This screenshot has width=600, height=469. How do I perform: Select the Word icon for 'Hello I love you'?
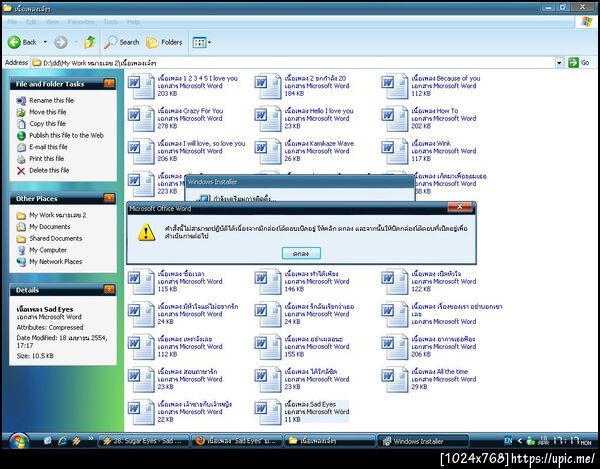[x=268, y=119]
